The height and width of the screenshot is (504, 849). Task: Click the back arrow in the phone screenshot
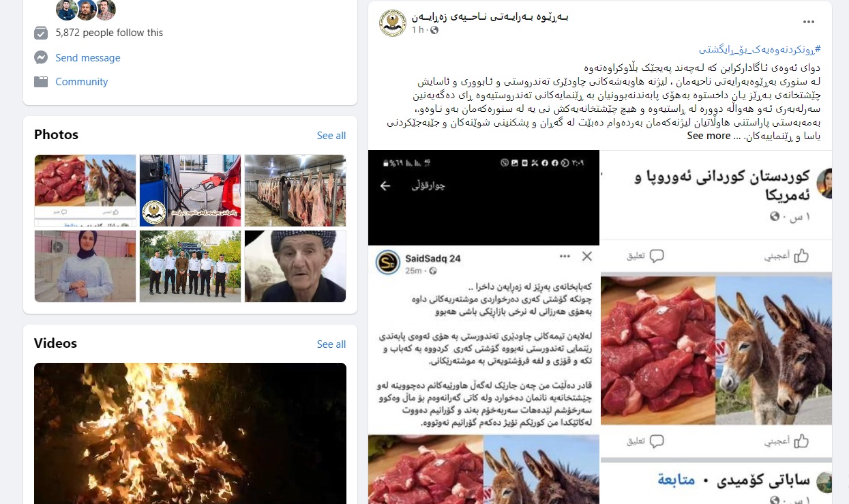point(385,186)
